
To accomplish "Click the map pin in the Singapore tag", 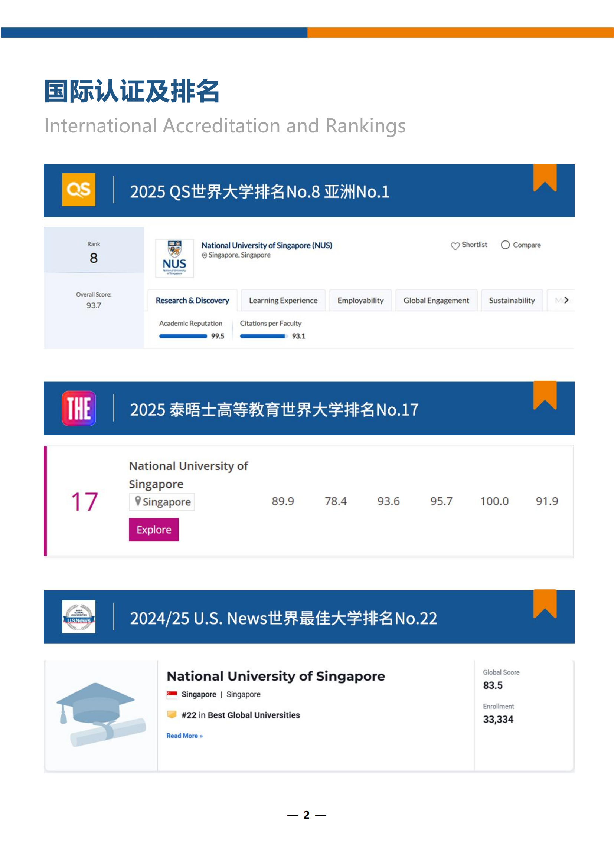I will pyautogui.click(x=138, y=501).
